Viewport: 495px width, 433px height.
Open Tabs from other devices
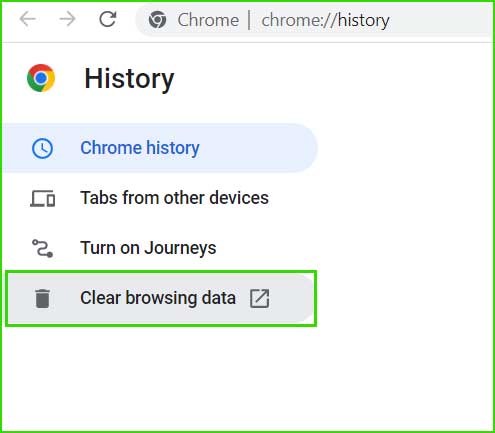coord(159,198)
